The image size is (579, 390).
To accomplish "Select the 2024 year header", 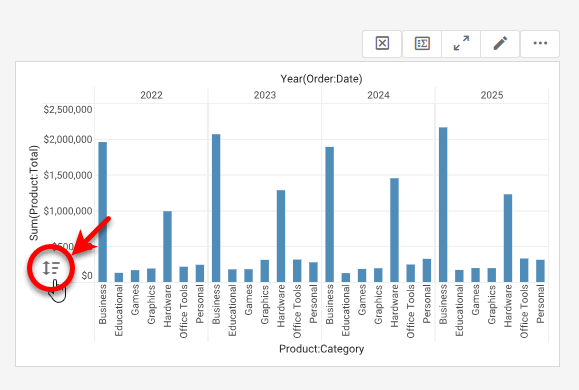I will coord(378,95).
